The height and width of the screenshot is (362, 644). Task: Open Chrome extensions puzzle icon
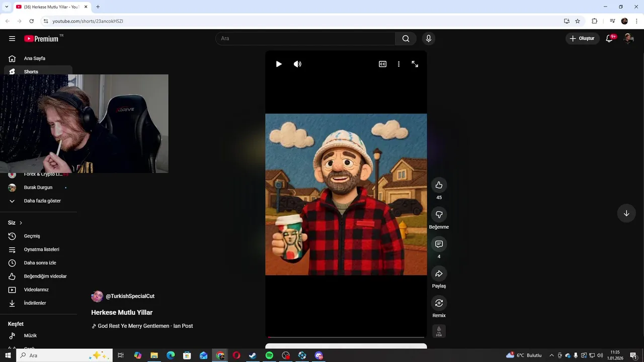click(x=594, y=21)
